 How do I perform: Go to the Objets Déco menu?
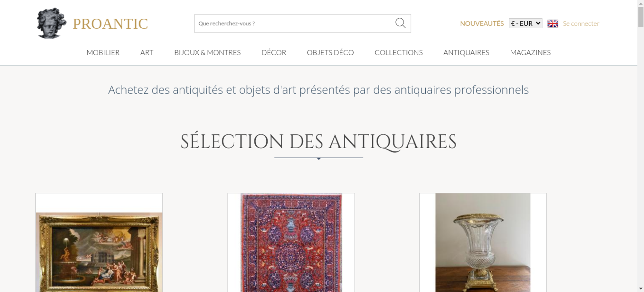[x=330, y=52]
